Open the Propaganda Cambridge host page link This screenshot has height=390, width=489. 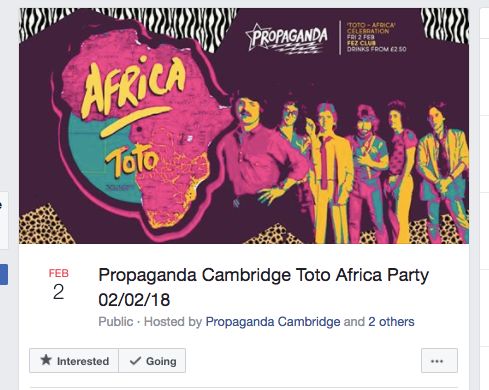[x=273, y=322]
